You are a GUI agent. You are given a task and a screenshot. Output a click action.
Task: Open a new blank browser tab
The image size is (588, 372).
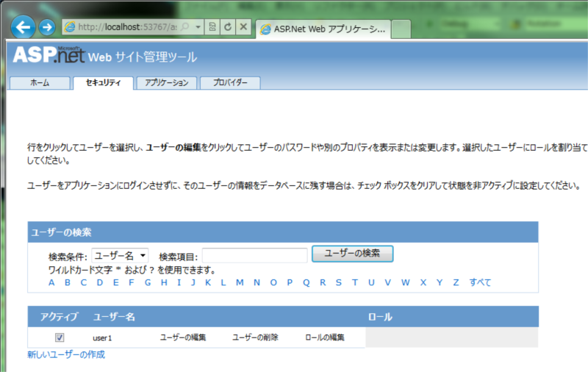click(401, 29)
